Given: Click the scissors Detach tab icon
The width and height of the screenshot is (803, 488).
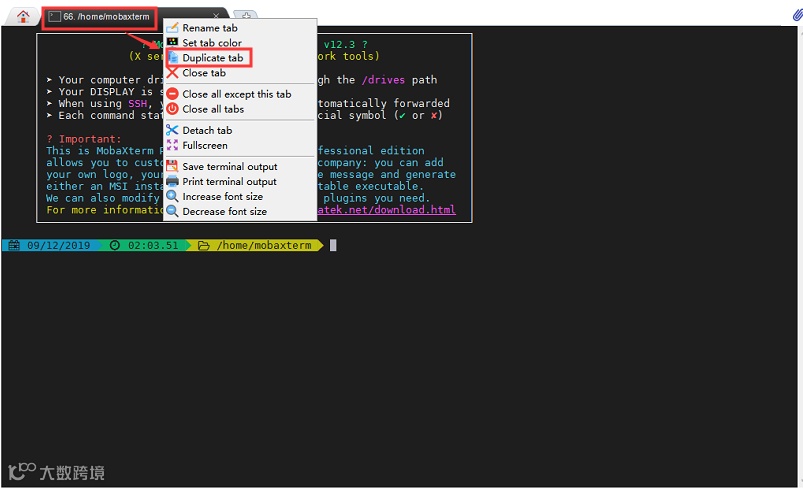Looking at the screenshot, I should coord(173,130).
